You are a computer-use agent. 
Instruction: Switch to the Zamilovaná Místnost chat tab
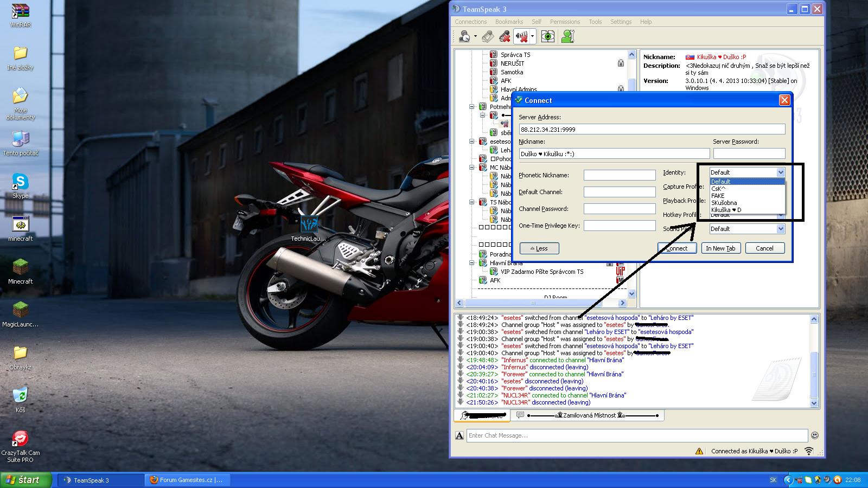point(588,415)
